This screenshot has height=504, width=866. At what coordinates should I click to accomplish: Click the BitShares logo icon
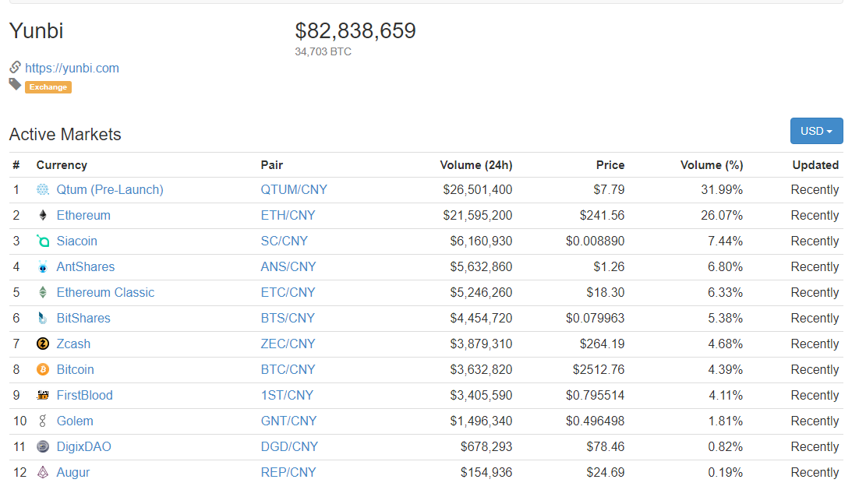click(43, 318)
